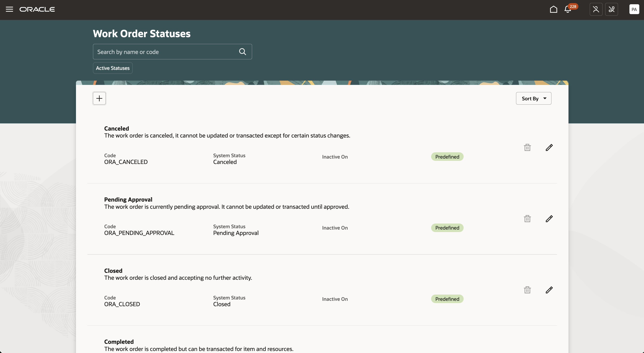The width and height of the screenshot is (644, 353).
Task: Click the crossed-out person icon in header
Action: click(x=596, y=9)
